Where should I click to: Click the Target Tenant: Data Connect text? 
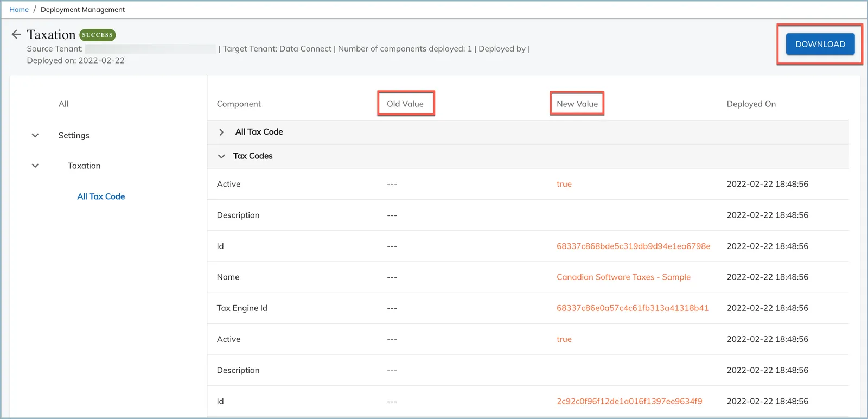[277, 49]
